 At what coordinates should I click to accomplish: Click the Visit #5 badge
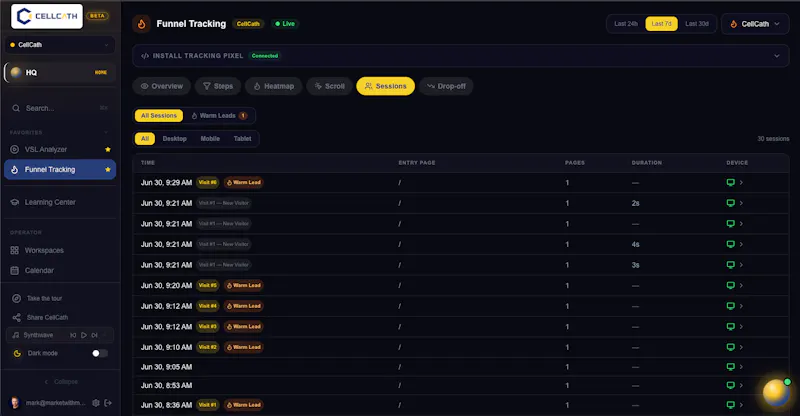coord(208,286)
